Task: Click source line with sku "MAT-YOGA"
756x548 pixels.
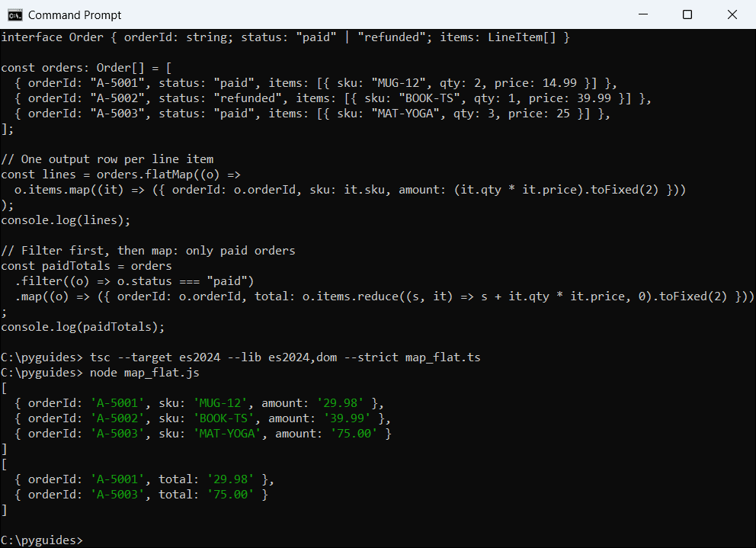Action: pyautogui.click(x=312, y=114)
